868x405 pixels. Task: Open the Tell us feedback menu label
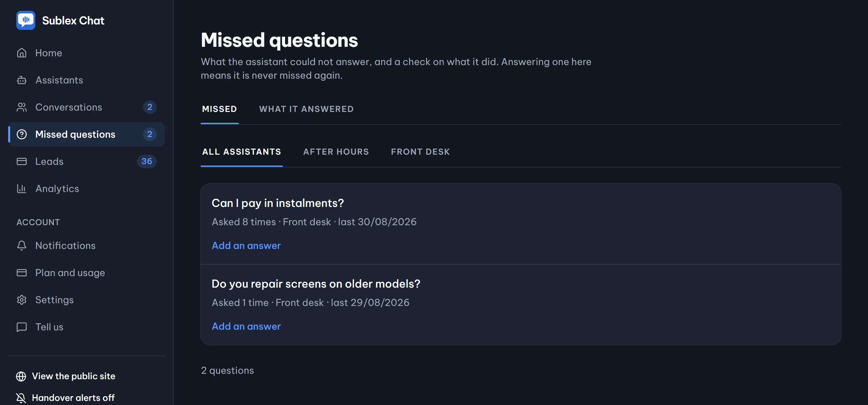49,327
